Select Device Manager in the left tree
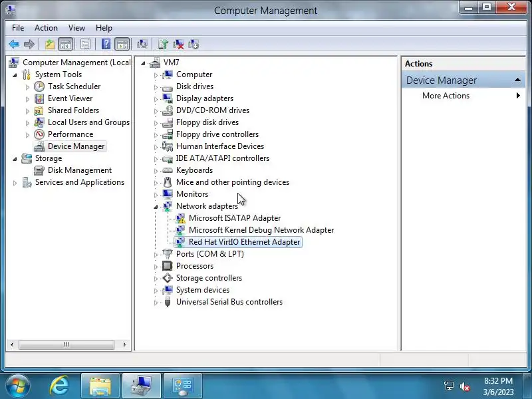This screenshot has height=399, width=532. (76, 146)
